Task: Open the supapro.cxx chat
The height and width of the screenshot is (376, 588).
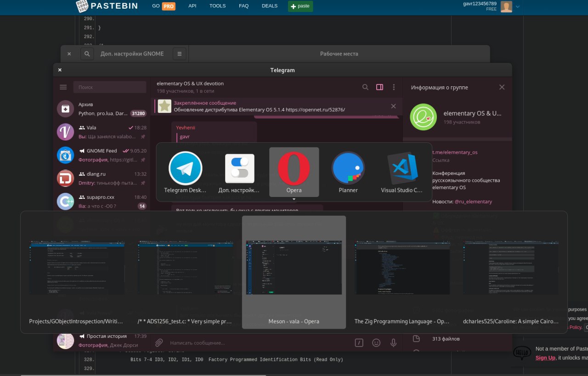Action: click(x=102, y=201)
